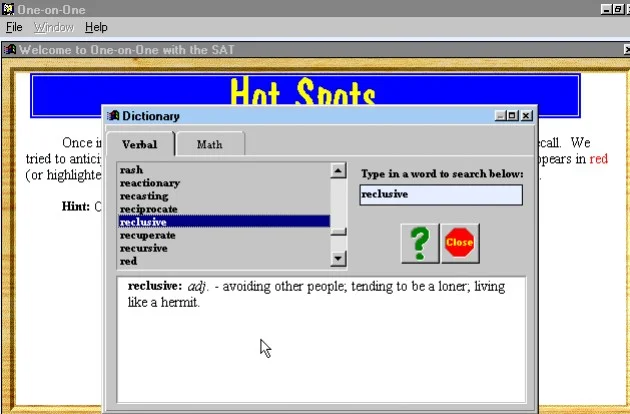Screen dimensions: 630x414
Task: Select the word "red" in list
Action: click(224, 261)
